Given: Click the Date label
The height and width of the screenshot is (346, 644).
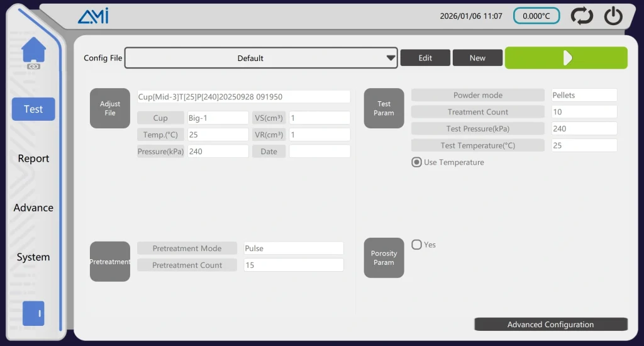Looking at the screenshot, I should [269, 151].
